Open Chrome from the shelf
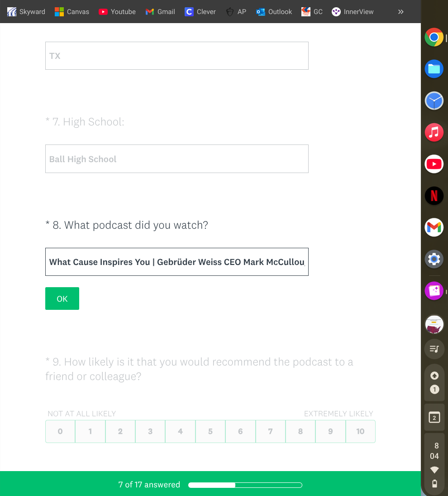The image size is (448, 496). (434, 37)
